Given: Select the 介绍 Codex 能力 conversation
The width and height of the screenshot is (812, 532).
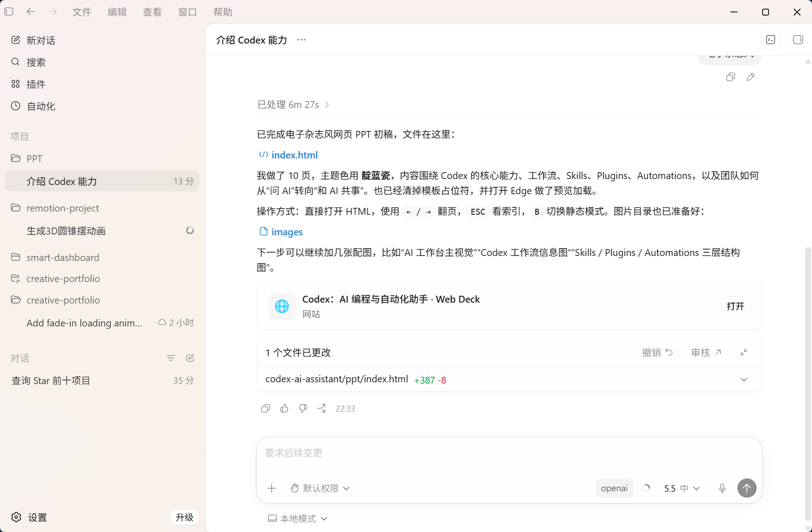Looking at the screenshot, I should click(102, 181).
